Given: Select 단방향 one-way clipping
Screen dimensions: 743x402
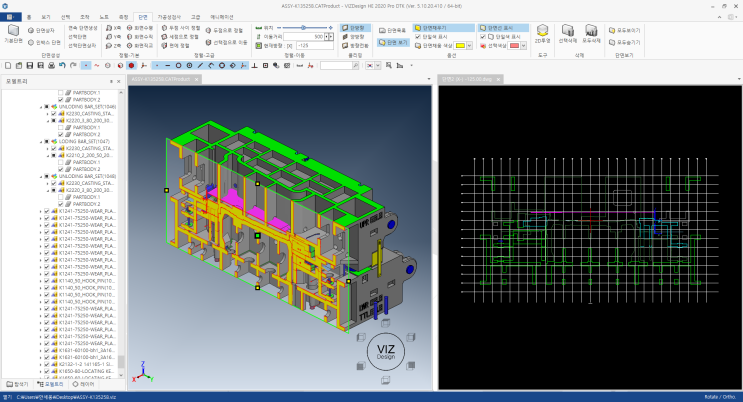Looking at the screenshot, I should (353, 28).
